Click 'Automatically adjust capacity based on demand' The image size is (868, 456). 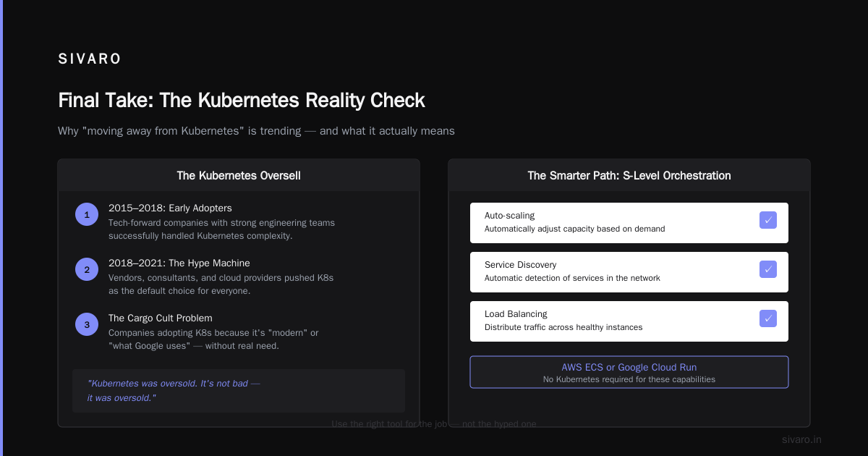(x=574, y=229)
